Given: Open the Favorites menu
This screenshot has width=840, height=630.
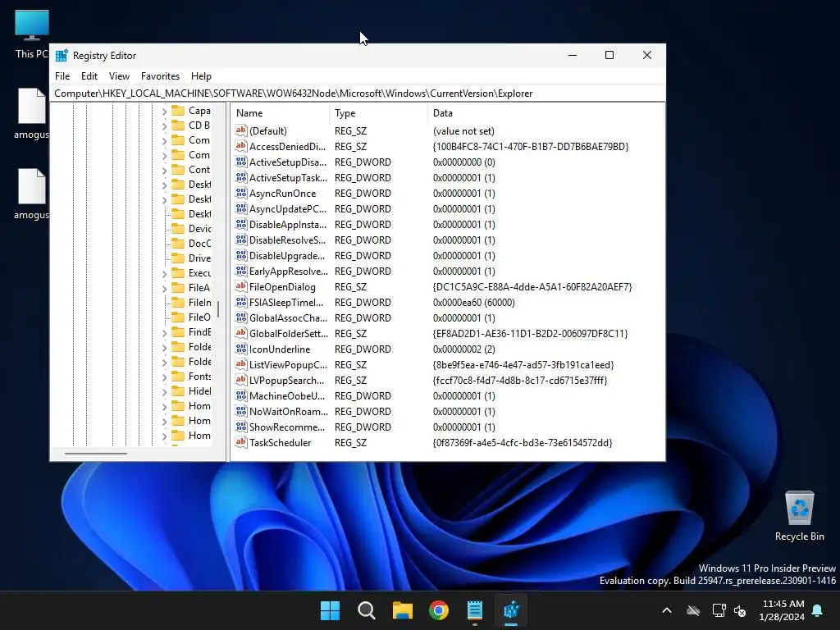Looking at the screenshot, I should pos(160,76).
